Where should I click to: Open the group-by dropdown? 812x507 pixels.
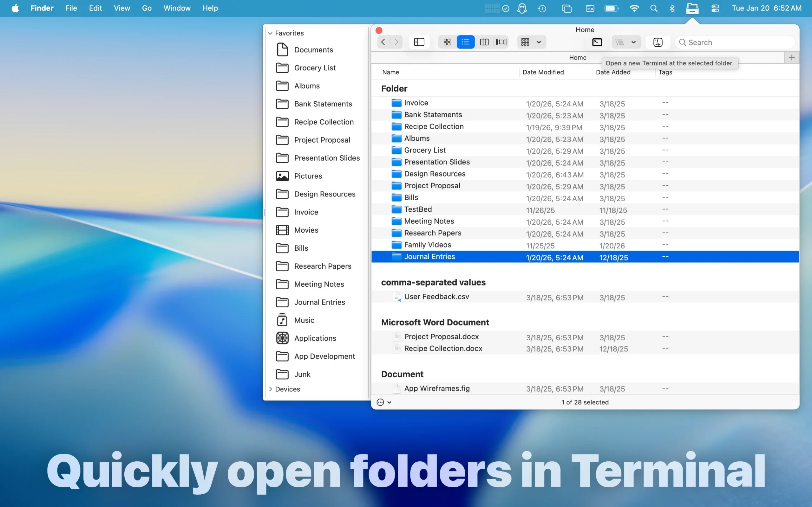coord(531,42)
